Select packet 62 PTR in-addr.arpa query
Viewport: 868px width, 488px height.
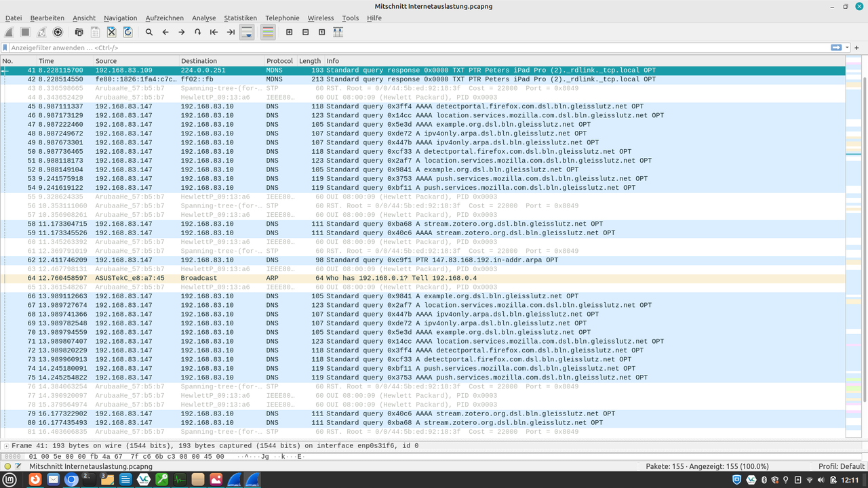click(422, 260)
